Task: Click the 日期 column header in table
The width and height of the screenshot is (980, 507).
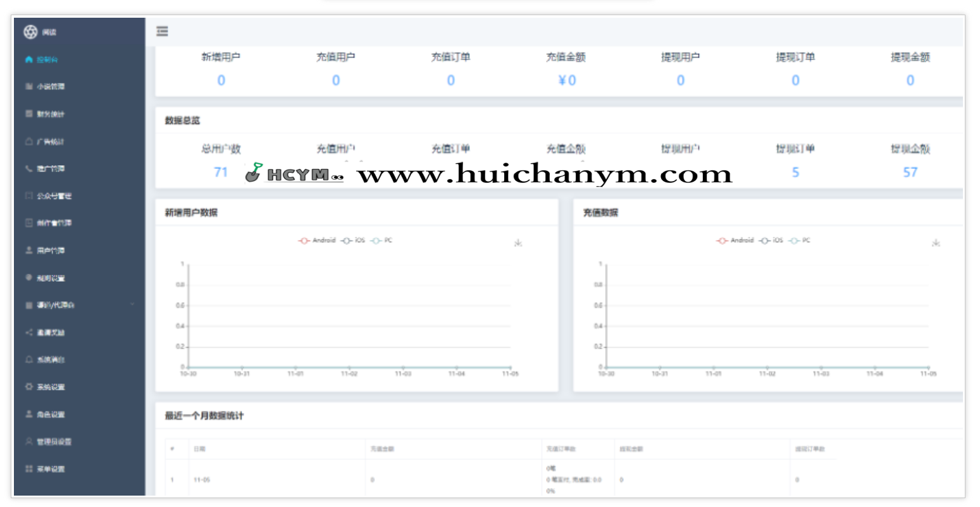Action: click(199, 449)
